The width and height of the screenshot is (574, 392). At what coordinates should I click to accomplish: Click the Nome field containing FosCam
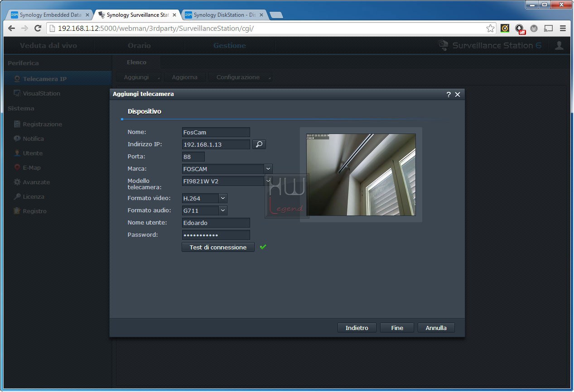[x=216, y=132]
